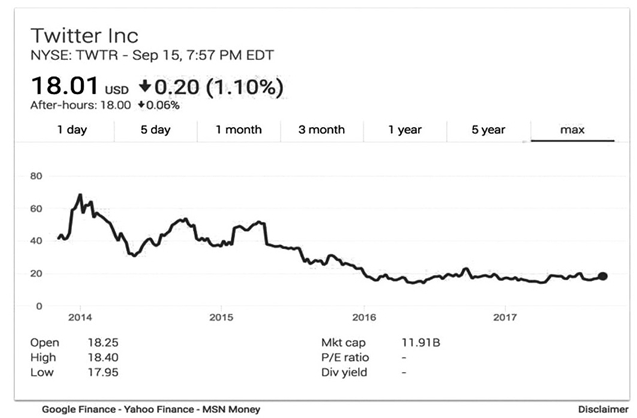Switch to the 5 day tab

155,130
